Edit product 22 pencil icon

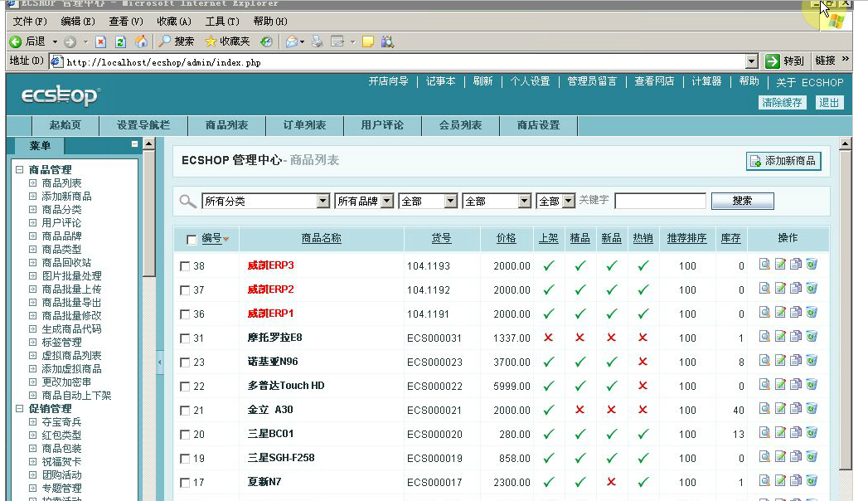click(780, 385)
